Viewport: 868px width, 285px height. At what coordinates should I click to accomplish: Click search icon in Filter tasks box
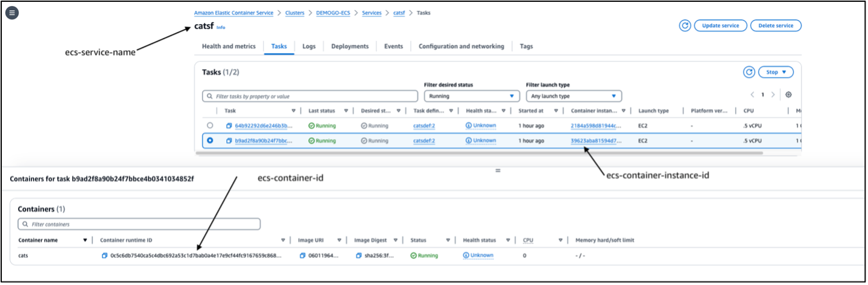[x=210, y=96]
